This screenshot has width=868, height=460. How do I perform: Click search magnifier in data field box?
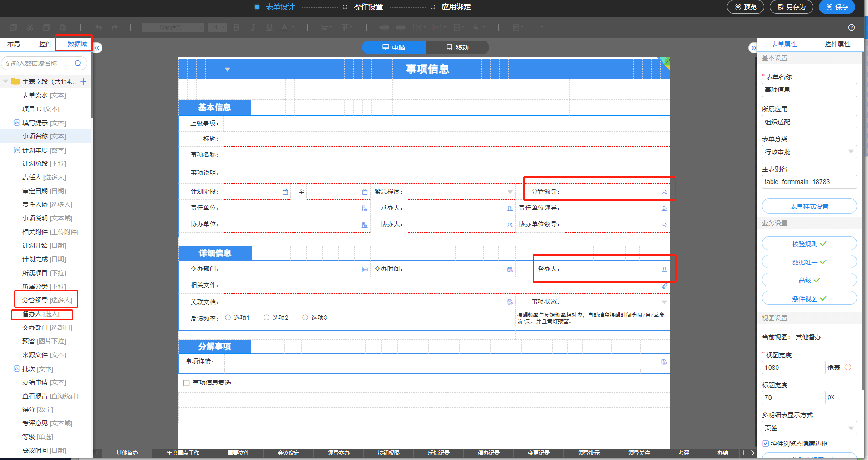[x=78, y=63]
